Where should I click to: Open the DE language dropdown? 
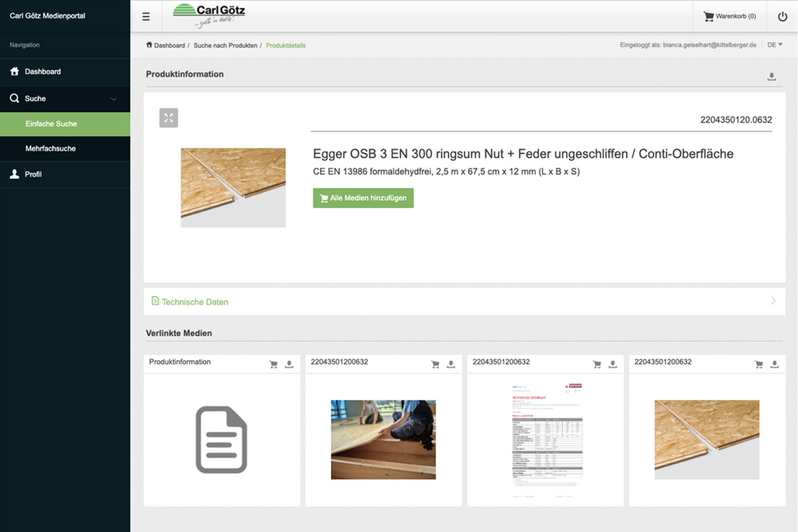775,45
